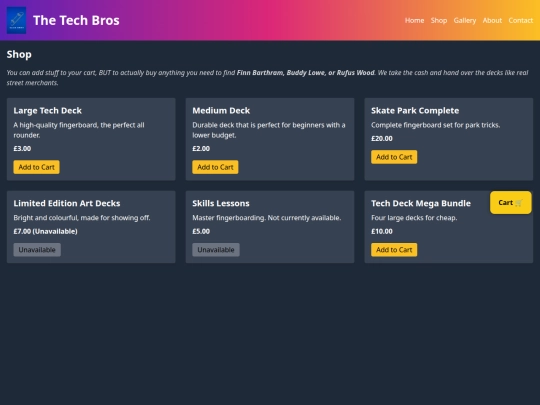
Task: Go to Home in navigation
Action: coord(414,20)
